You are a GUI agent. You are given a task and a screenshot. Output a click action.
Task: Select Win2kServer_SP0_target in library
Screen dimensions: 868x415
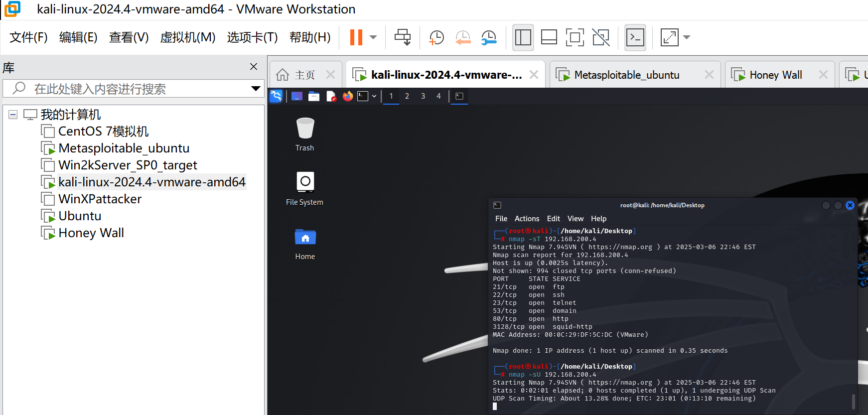point(128,165)
